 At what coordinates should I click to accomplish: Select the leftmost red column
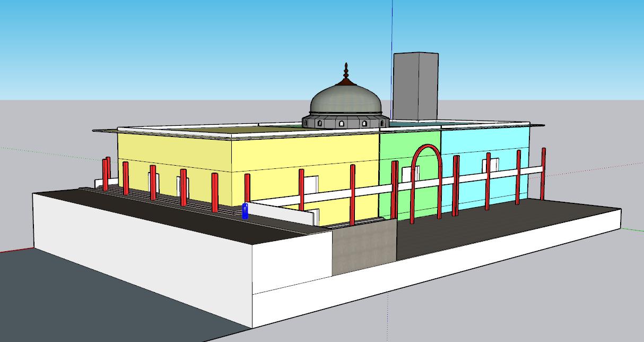point(106,174)
